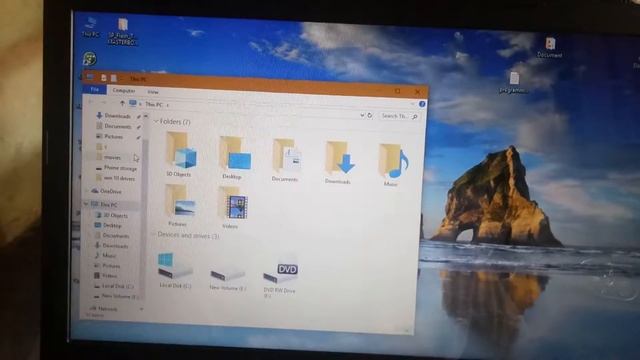
Task: Select Local Disk (C:) in navigation tree
Action: [118, 286]
